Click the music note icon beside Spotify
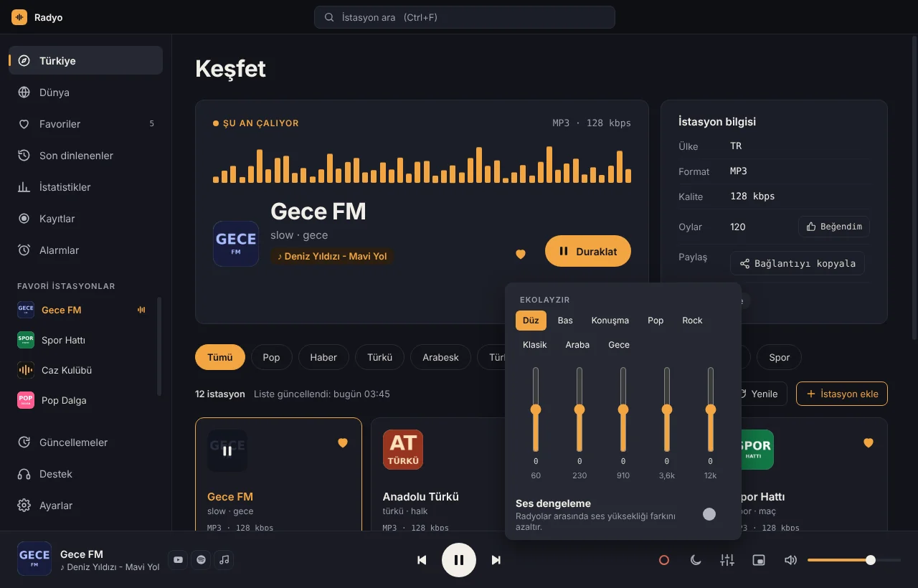The height and width of the screenshot is (588, 918). pos(224,560)
